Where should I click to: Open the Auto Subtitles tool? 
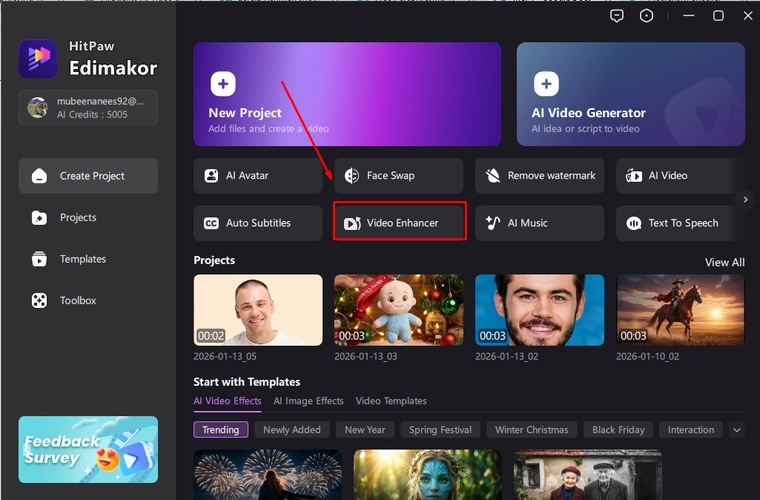(x=258, y=223)
